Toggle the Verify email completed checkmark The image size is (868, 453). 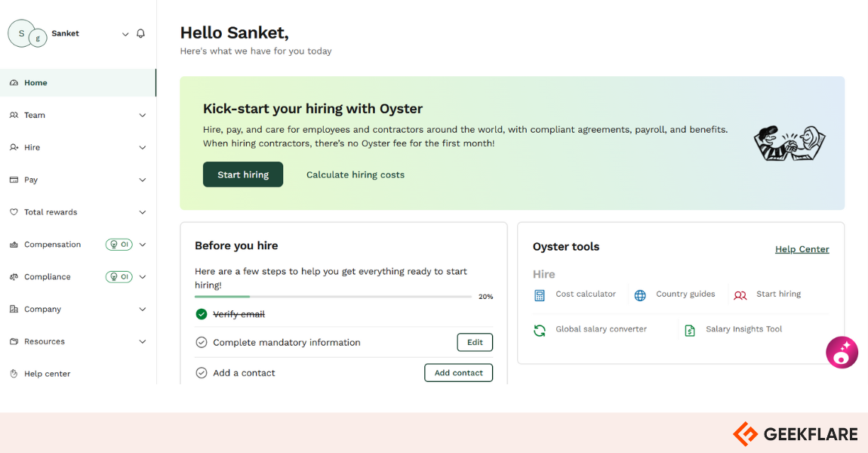(202, 314)
